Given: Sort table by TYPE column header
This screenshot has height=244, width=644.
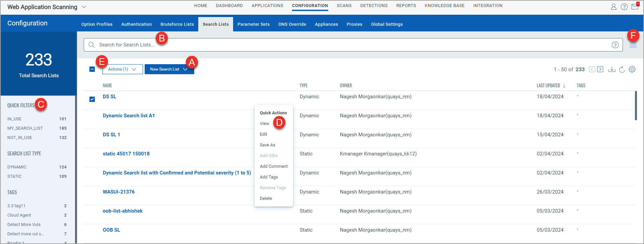Looking at the screenshot, I should pyautogui.click(x=303, y=86).
